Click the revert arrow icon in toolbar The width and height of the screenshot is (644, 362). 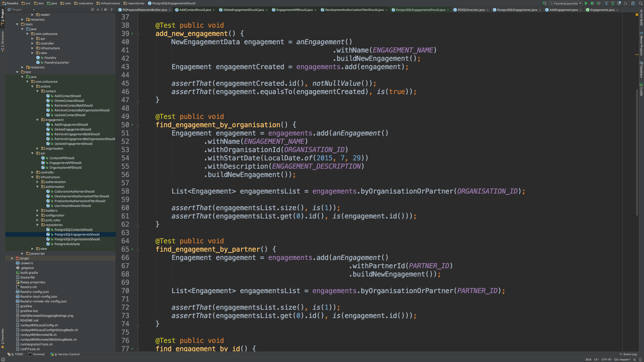pyautogui.click(x=625, y=3)
